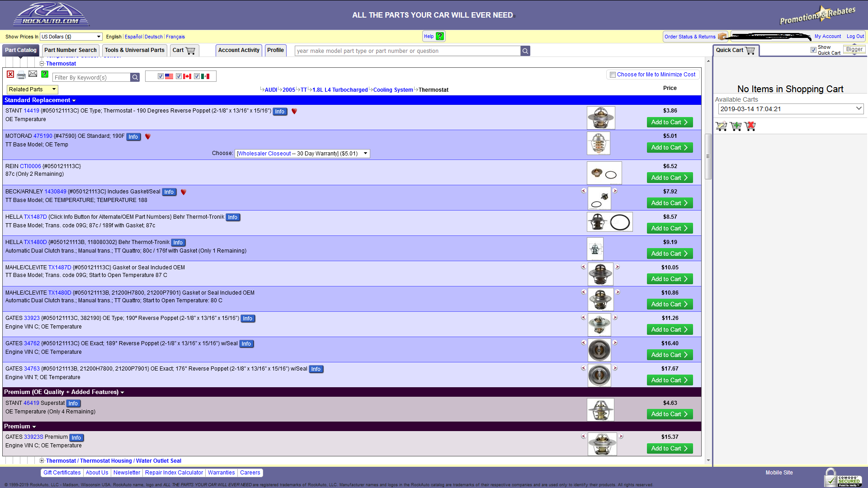This screenshot has height=488, width=868.
Task: Click the catalog vertical scrollbar thumb
Action: [708, 156]
